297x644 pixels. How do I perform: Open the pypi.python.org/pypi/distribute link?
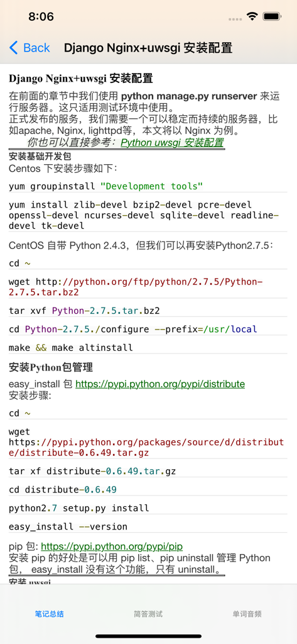160,384
